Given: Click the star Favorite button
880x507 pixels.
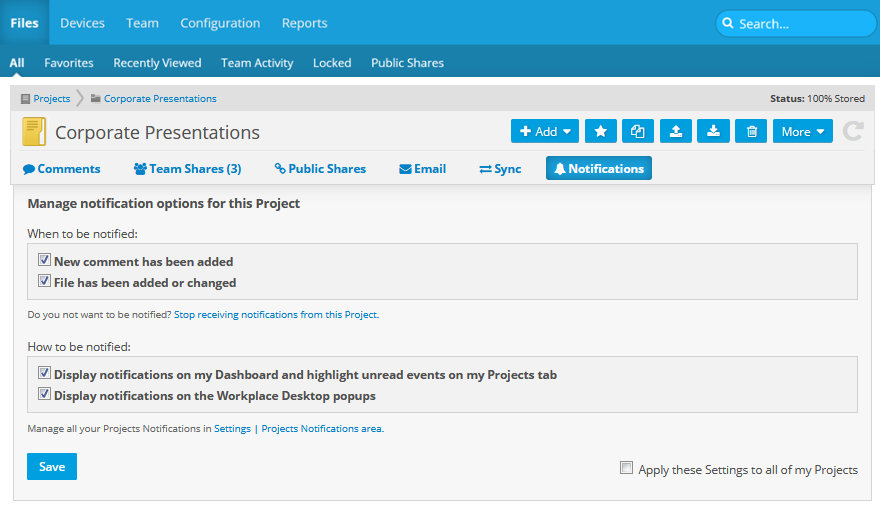Looking at the screenshot, I should (x=600, y=131).
